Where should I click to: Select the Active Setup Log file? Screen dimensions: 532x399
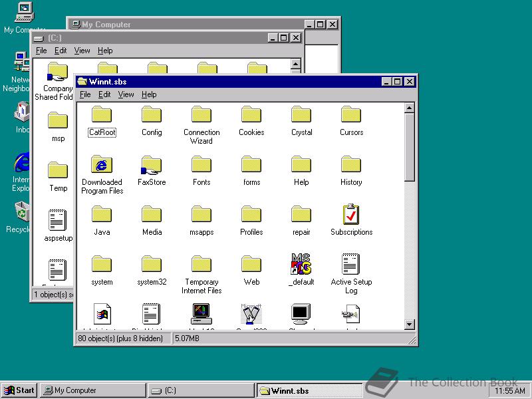351,275
